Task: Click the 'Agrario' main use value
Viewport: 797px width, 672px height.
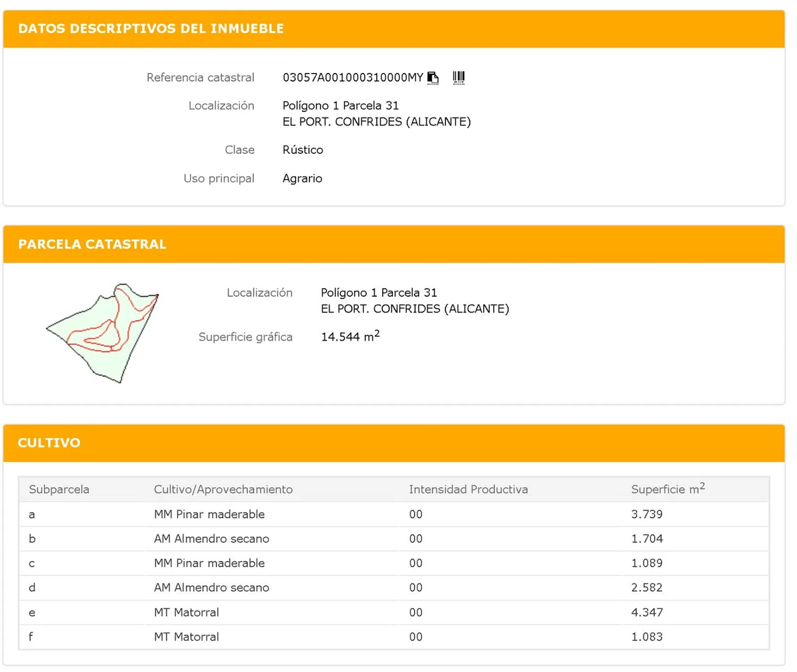Action: [302, 178]
